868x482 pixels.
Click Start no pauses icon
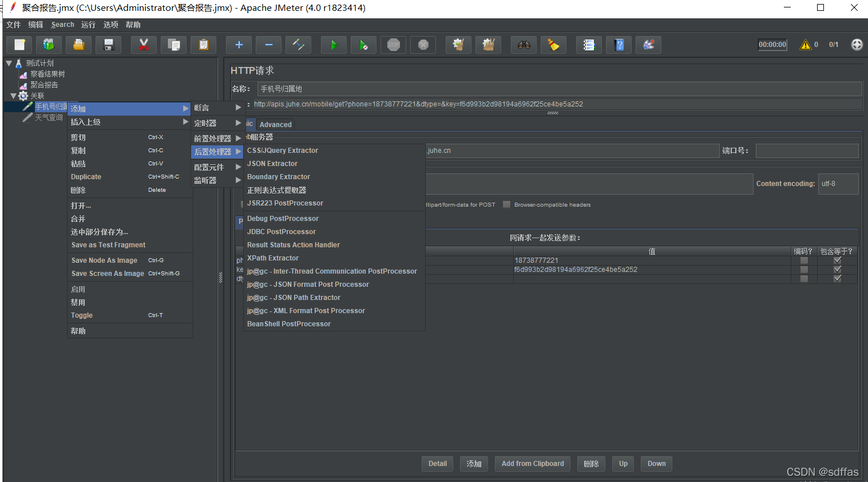click(x=364, y=45)
